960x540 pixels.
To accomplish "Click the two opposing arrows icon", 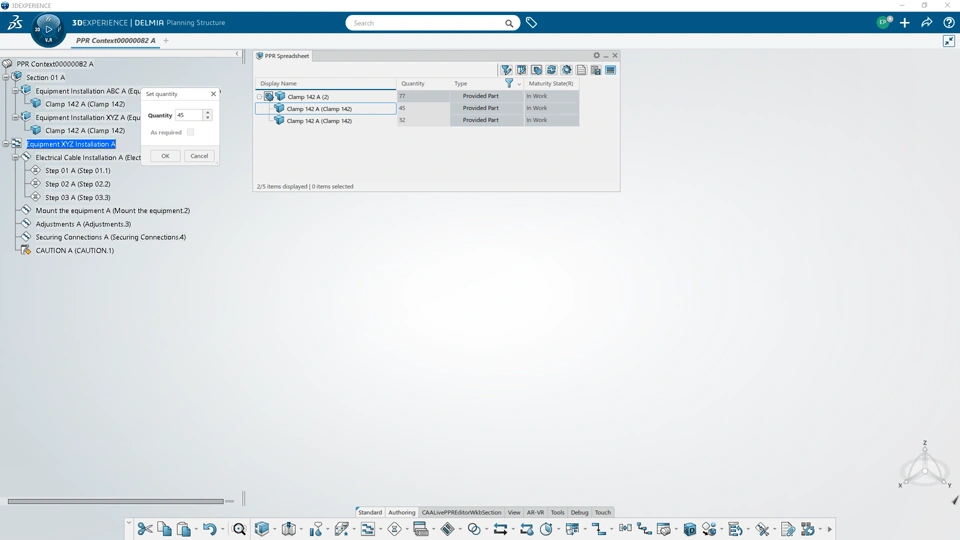I will click(x=500, y=529).
